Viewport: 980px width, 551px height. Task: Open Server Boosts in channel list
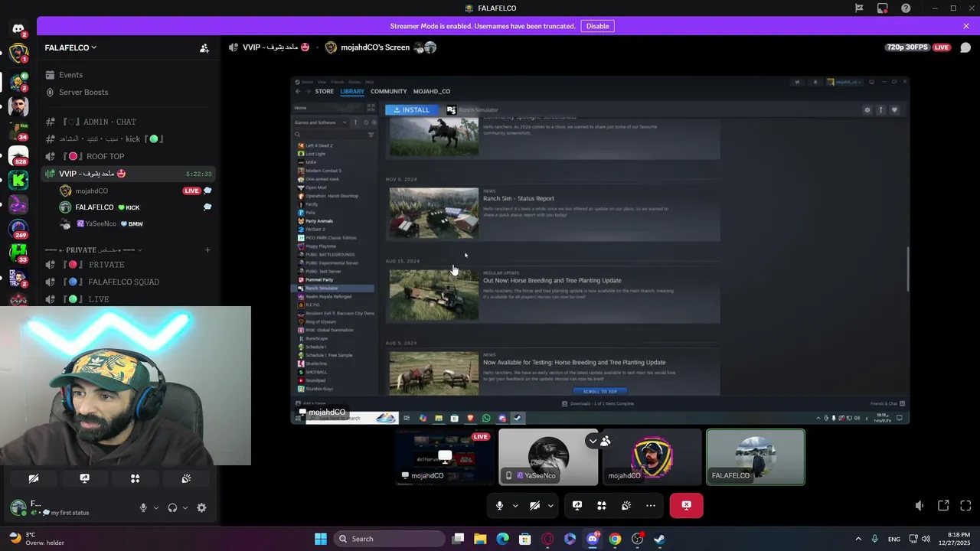128,92
